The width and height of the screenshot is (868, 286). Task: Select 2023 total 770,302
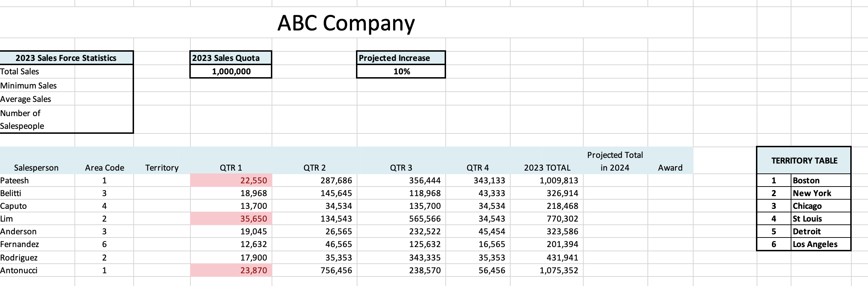pos(547,219)
